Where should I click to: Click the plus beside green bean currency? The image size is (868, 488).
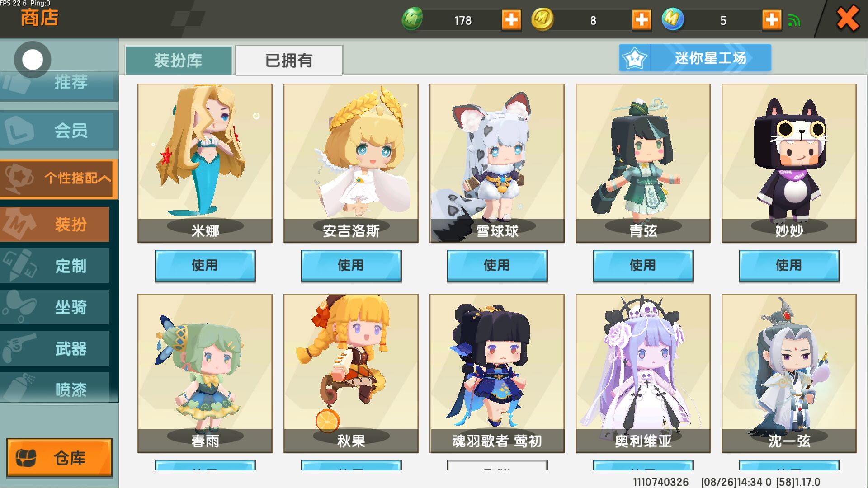pos(511,20)
